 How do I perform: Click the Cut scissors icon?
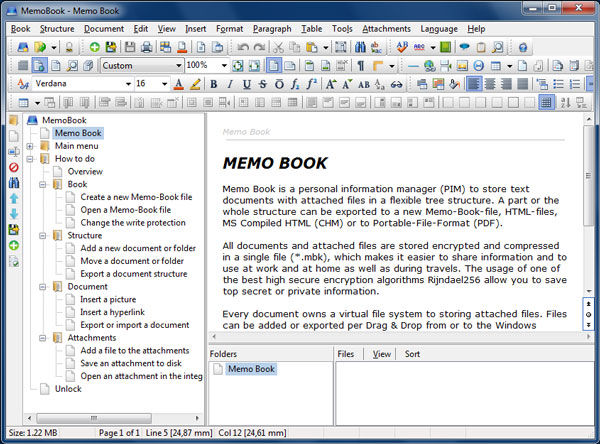click(x=278, y=47)
